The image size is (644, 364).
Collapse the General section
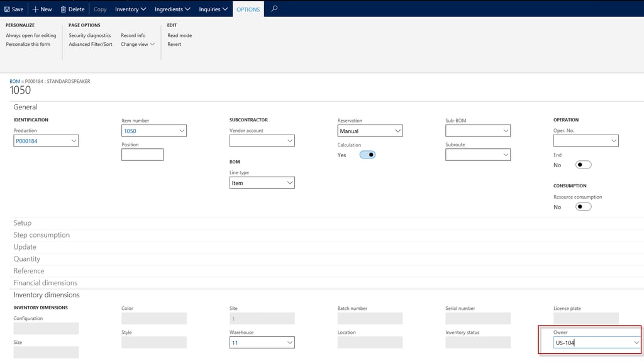point(25,107)
